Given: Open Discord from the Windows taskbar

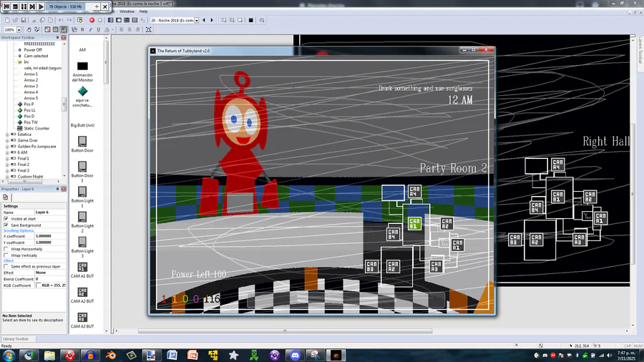Looking at the screenshot, I should pyautogui.click(x=295, y=355).
